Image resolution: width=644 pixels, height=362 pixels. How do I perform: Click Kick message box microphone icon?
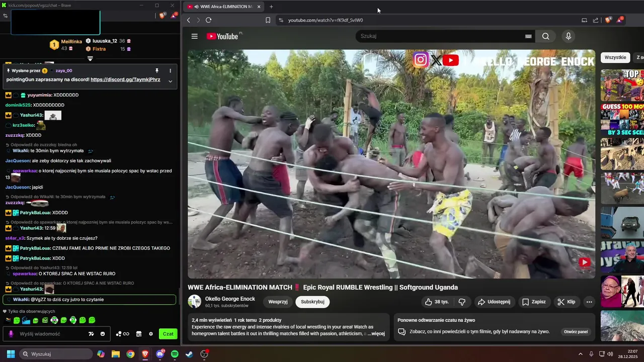tap(10, 334)
